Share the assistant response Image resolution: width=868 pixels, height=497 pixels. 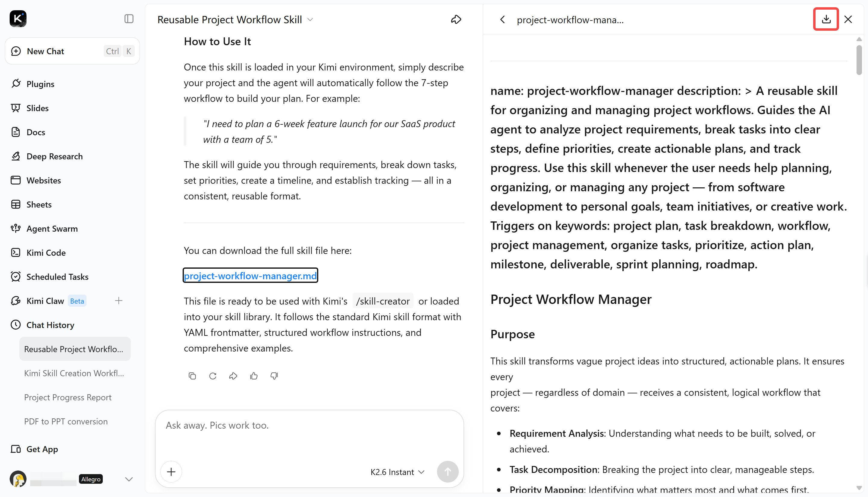233,376
